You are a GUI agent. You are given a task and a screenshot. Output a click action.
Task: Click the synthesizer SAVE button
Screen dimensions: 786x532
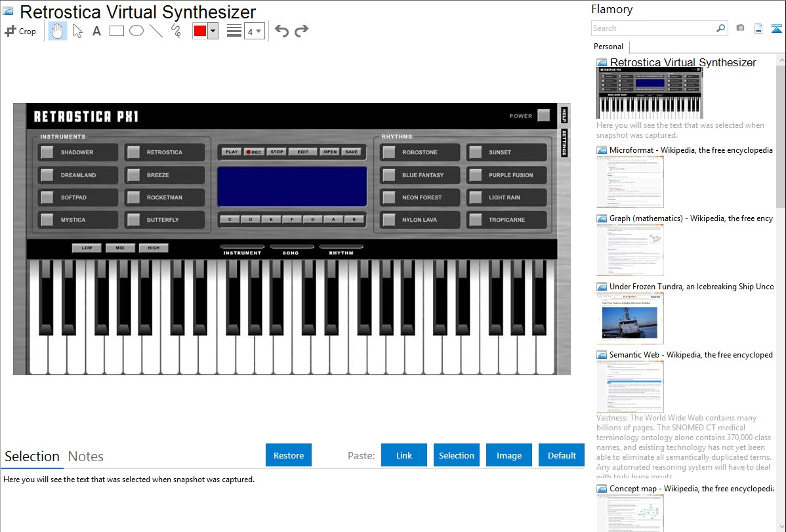pyautogui.click(x=352, y=152)
